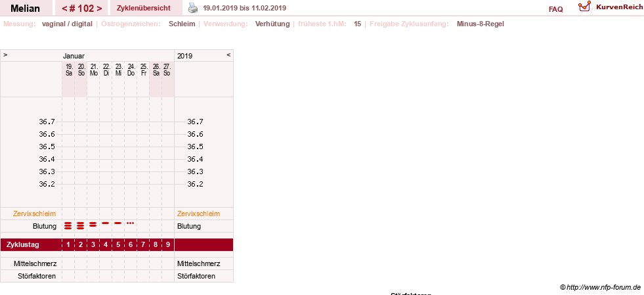The width and height of the screenshot is (644, 295).
Task: Click the right 36.5 temperature label
Action: pos(195,147)
